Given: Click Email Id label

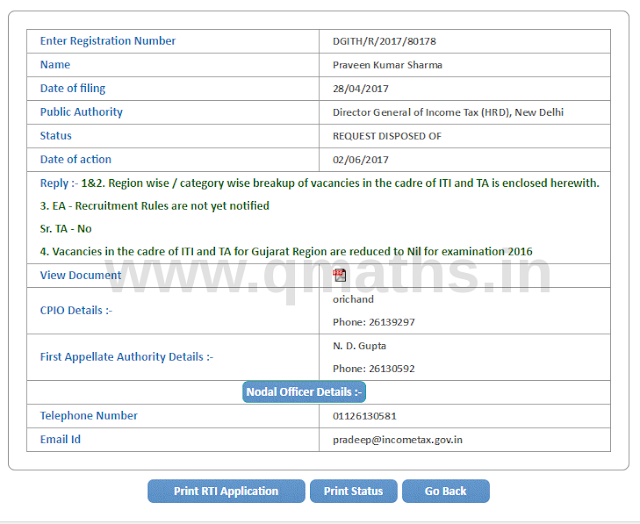Looking at the screenshot, I should click(x=60, y=440).
